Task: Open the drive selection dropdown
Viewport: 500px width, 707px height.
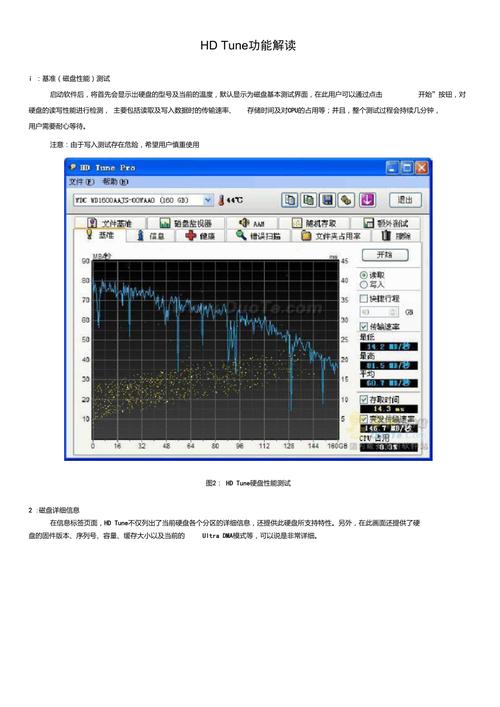Action: pyautogui.click(x=208, y=200)
